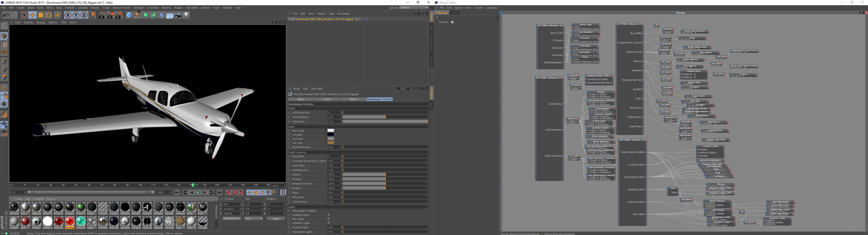The width and height of the screenshot is (868, 235).
Task: Toggle the Y axis lock
Action: (76, 15)
